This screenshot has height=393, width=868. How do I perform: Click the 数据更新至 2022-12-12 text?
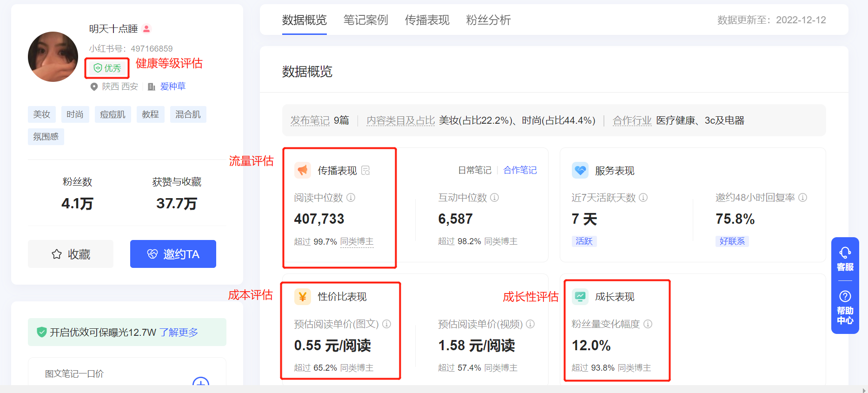point(771,20)
